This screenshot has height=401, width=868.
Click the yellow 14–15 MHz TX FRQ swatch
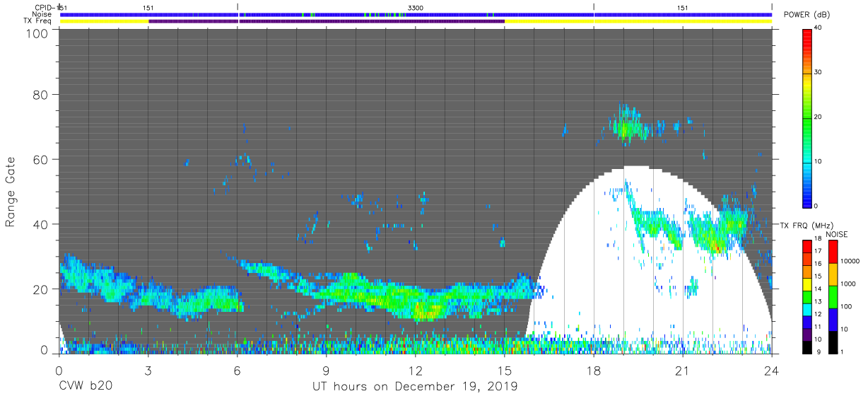pos(807,284)
